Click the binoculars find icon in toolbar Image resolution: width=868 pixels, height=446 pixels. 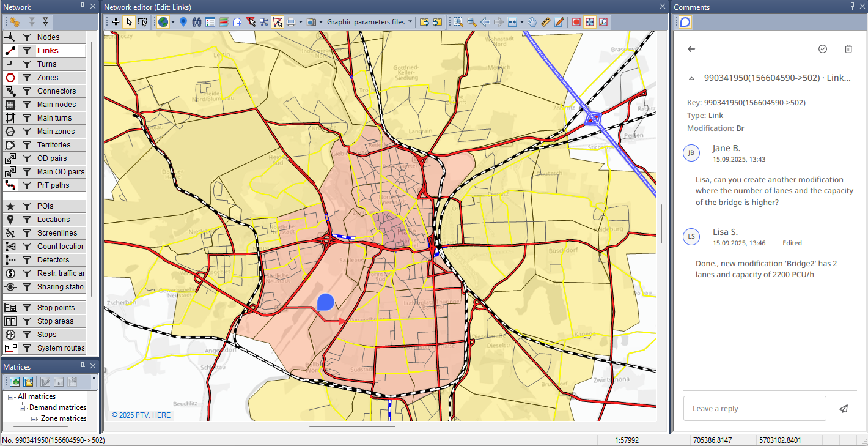click(197, 22)
